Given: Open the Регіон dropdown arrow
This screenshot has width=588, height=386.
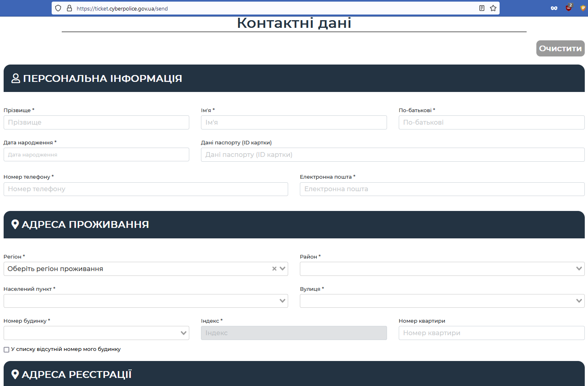Looking at the screenshot, I should tap(282, 269).
